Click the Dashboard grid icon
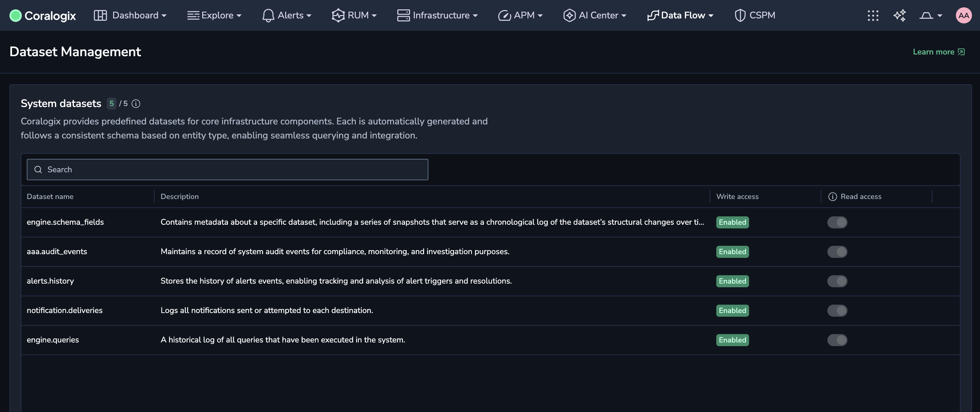This screenshot has height=412, width=980. 100,16
